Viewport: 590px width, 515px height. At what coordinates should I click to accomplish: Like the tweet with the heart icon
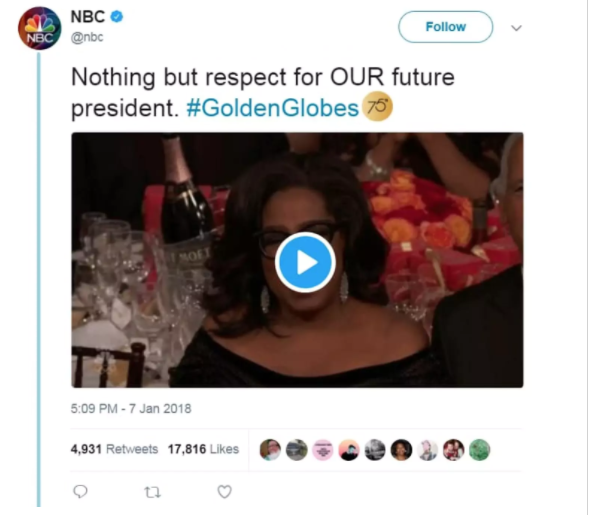pos(225,492)
